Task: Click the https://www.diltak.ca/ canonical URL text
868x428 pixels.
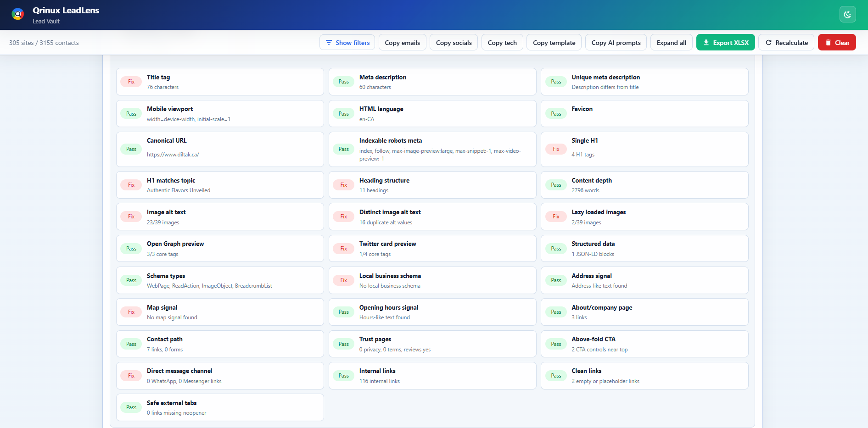Action: pyautogui.click(x=173, y=155)
